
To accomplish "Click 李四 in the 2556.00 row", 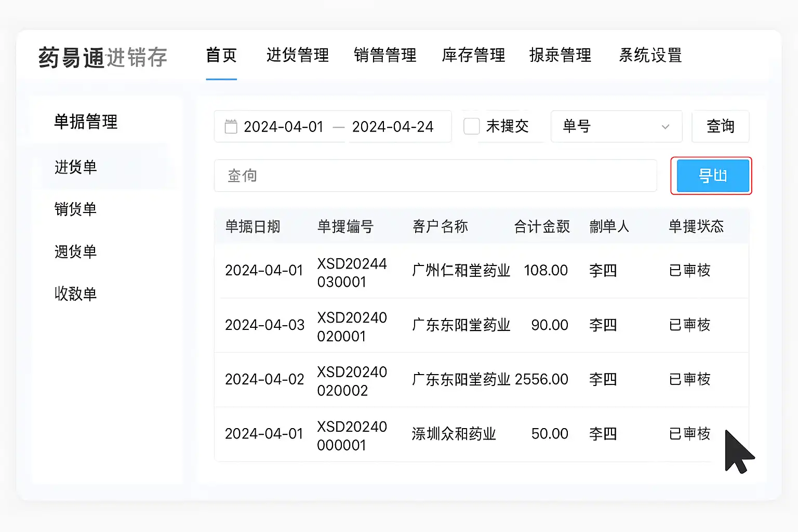I will click(603, 379).
